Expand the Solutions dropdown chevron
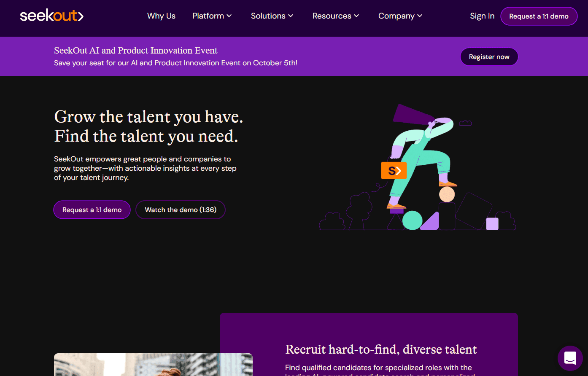 [291, 16]
